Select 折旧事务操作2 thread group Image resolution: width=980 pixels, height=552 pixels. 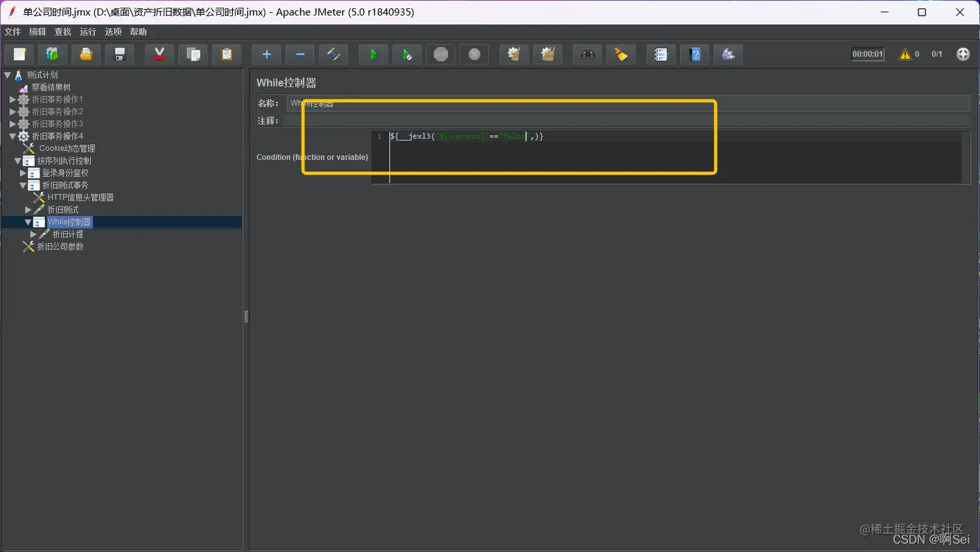58,112
